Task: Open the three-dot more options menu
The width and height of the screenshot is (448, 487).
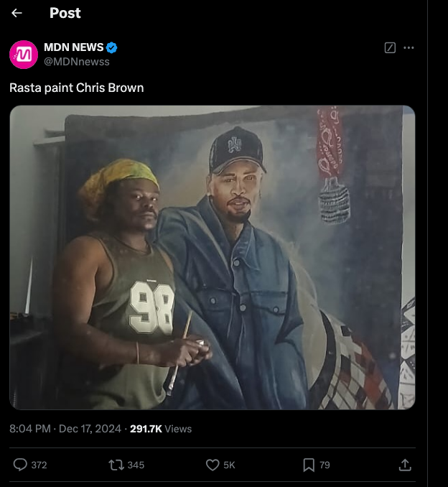Action: pos(409,47)
